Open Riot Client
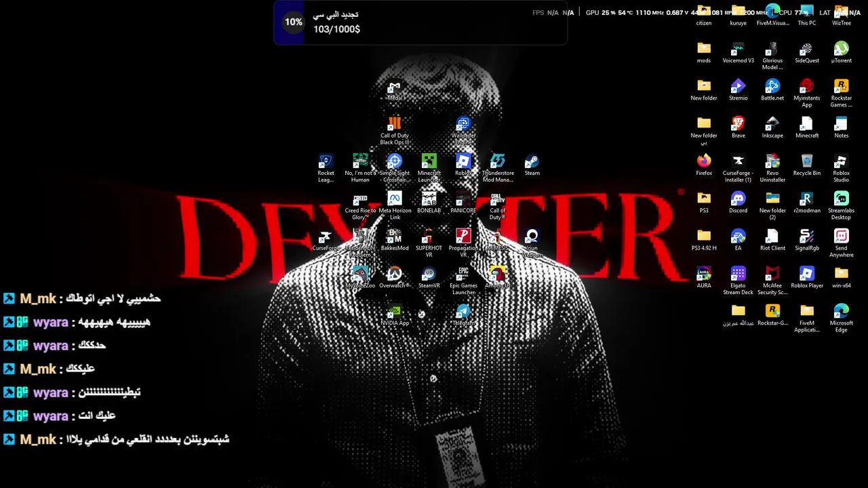The image size is (868, 488). [x=772, y=240]
